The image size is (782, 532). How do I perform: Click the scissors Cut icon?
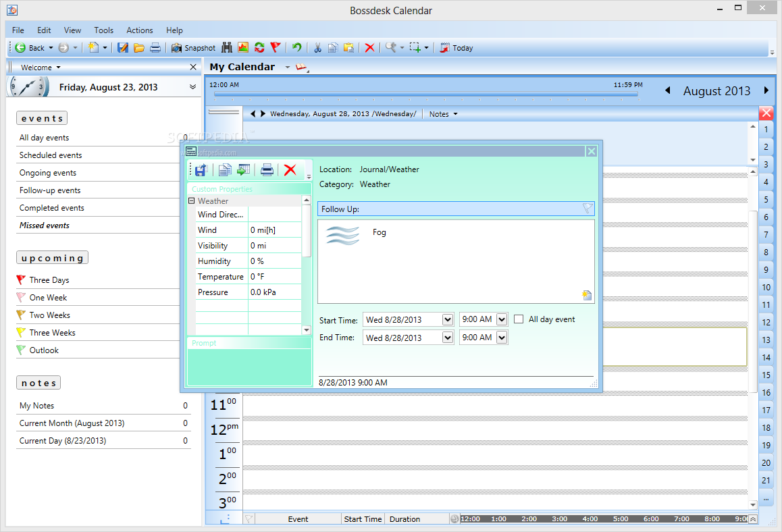[x=317, y=48]
